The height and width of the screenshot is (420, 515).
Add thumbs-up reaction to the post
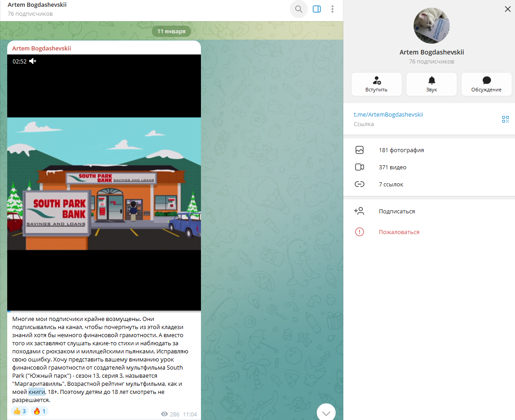tap(20, 411)
